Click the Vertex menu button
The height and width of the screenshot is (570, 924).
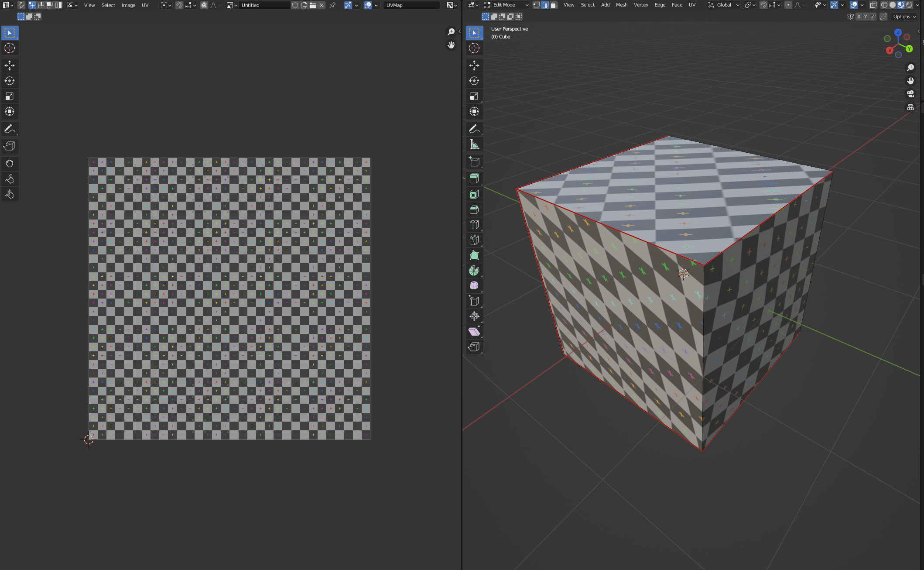pyautogui.click(x=640, y=5)
